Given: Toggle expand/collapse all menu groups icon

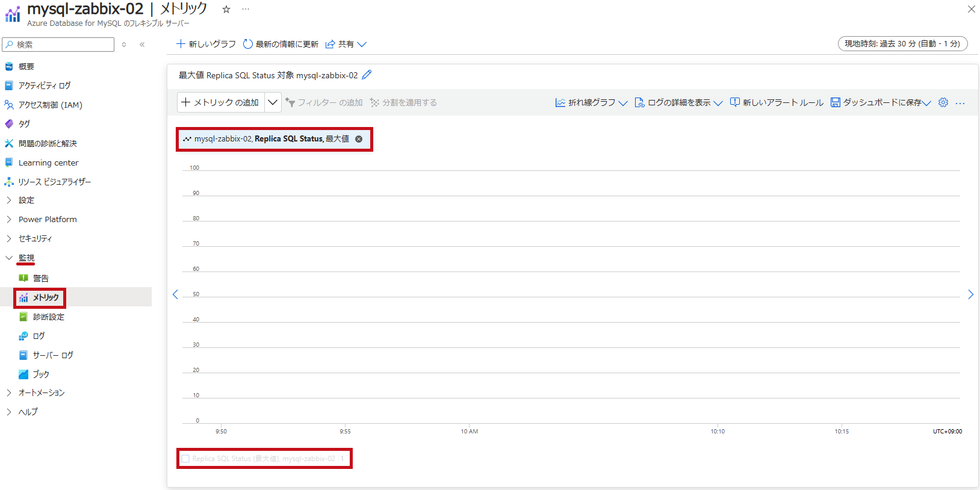Looking at the screenshot, I should [x=124, y=45].
